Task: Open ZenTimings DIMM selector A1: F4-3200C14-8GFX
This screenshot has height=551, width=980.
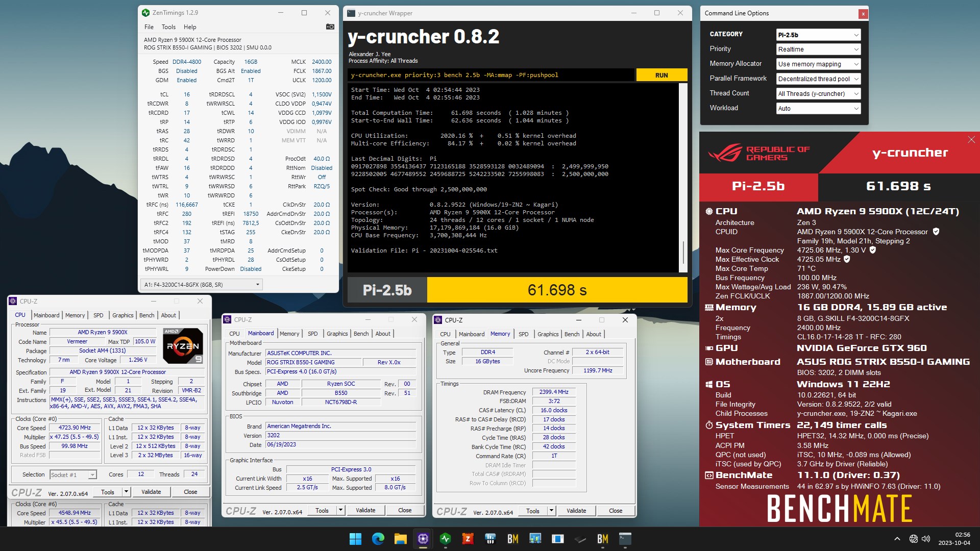Action: point(202,285)
